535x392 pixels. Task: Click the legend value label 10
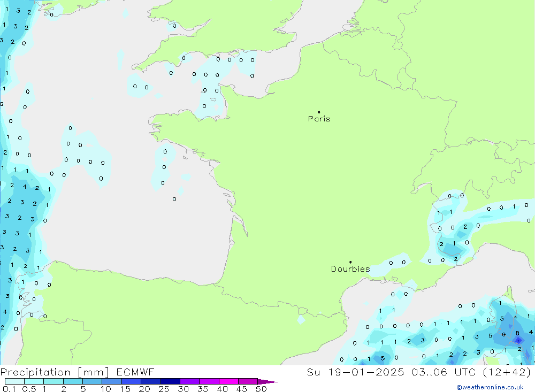[x=106, y=389]
